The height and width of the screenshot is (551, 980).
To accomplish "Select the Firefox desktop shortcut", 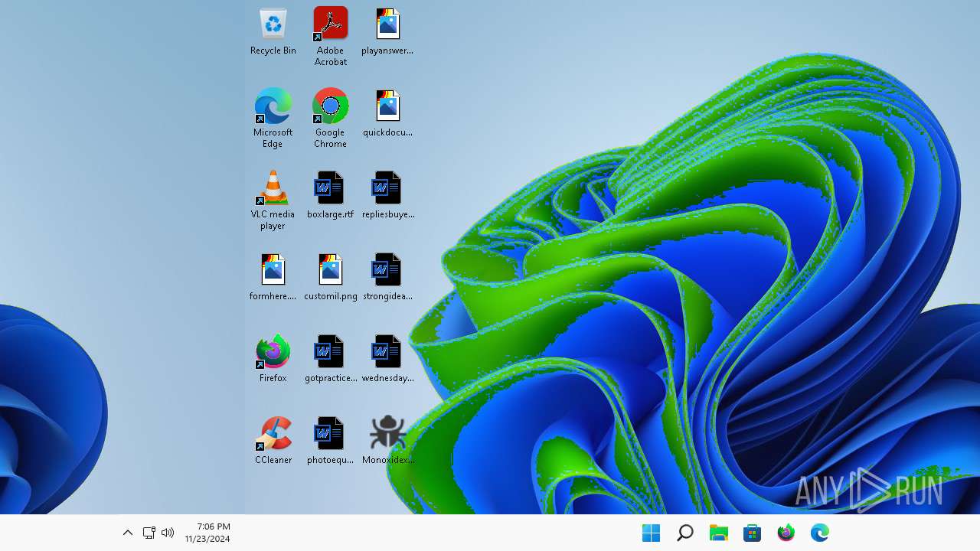I will 273,359.
